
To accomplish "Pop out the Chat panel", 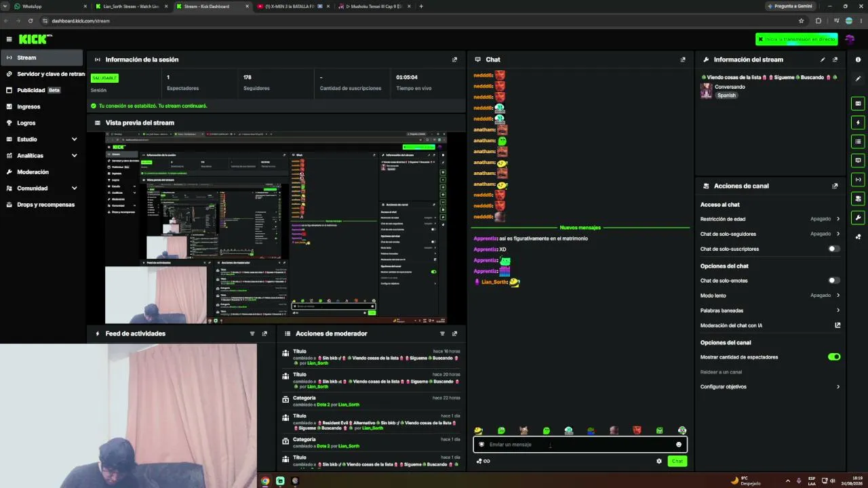I will coord(683,60).
